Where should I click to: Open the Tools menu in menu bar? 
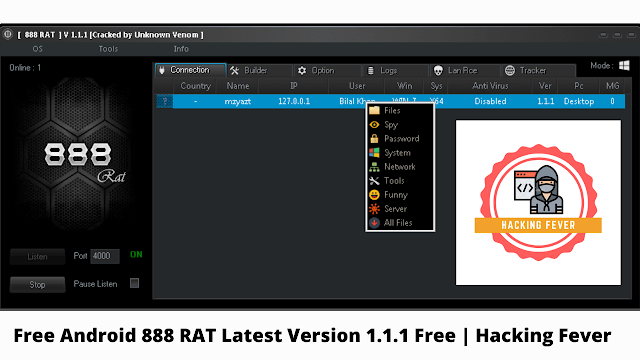(108, 49)
